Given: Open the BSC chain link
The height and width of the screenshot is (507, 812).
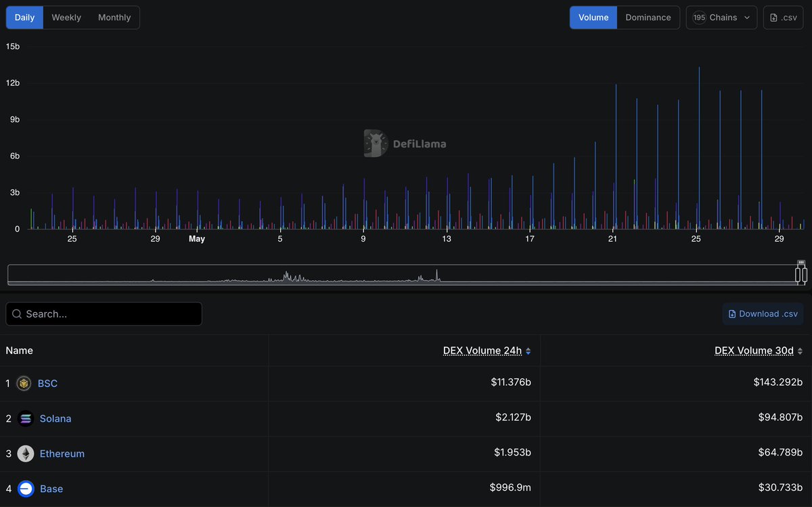Looking at the screenshot, I should tap(47, 384).
